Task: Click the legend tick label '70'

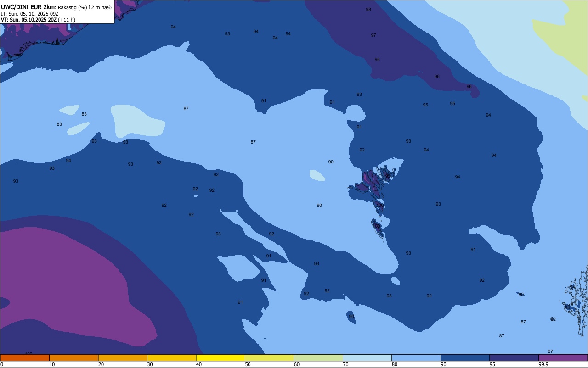Action: pos(345,364)
